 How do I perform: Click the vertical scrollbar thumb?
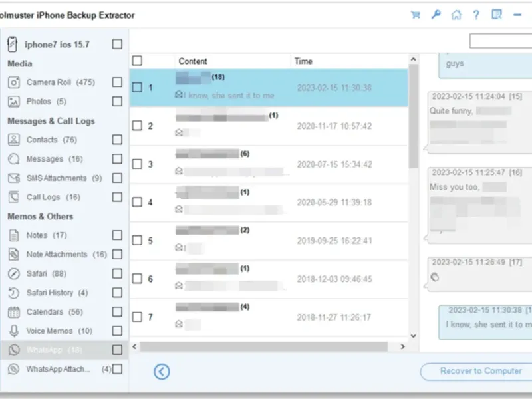(x=413, y=116)
